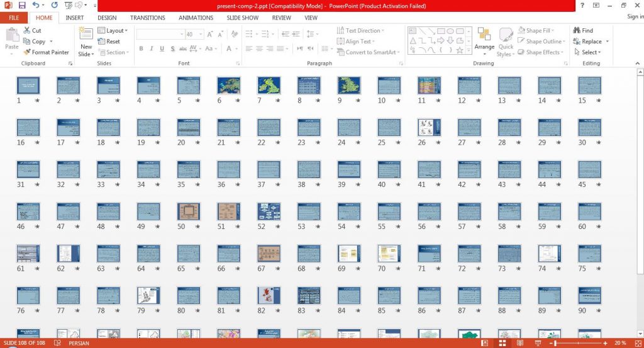Click the zoom slider in status bar
Image resolution: width=644 pixels, height=348 pixels.
coord(580,343)
